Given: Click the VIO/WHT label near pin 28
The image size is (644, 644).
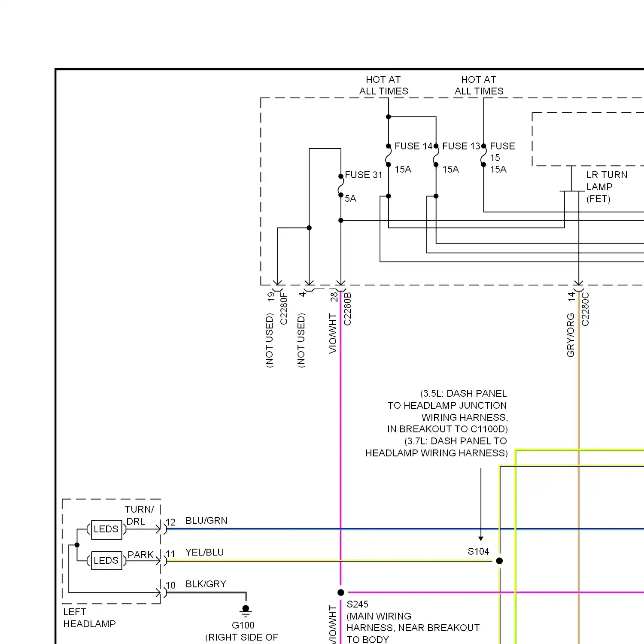Looking at the screenshot, I should (x=333, y=333).
